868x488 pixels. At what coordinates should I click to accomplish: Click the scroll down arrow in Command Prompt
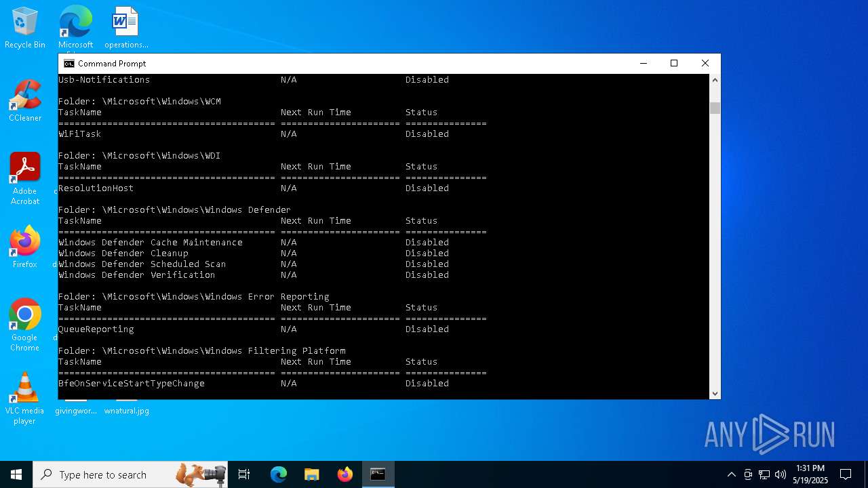tap(715, 393)
